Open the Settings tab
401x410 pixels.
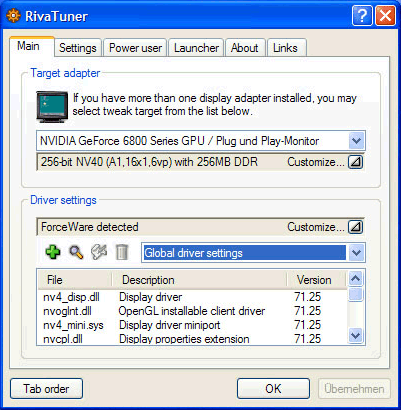(78, 48)
